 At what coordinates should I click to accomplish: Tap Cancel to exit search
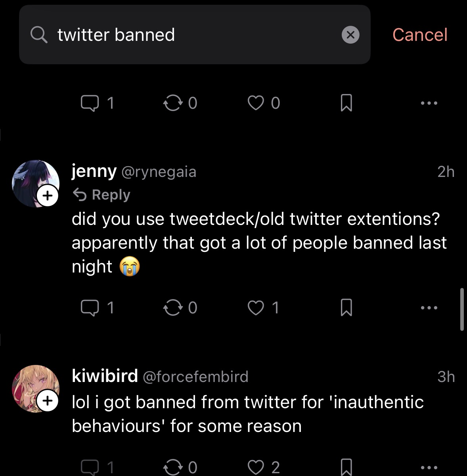point(419,35)
